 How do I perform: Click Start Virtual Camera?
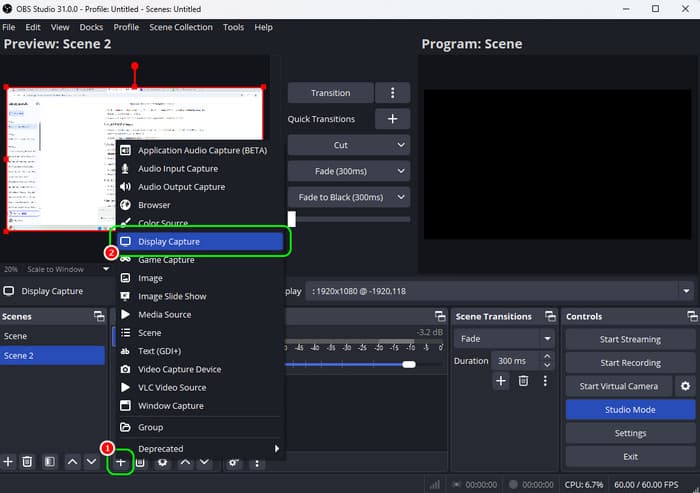click(x=619, y=386)
